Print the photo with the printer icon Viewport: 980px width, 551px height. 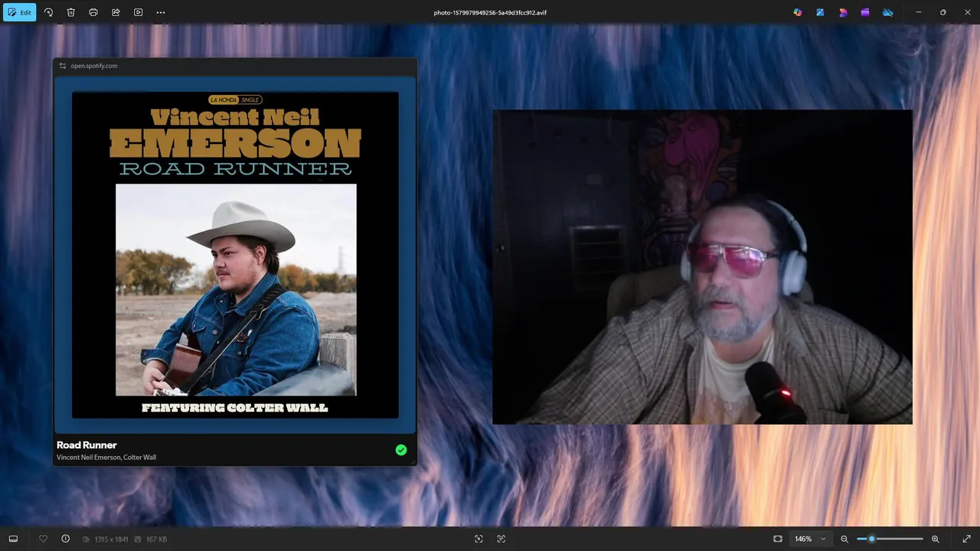93,12
